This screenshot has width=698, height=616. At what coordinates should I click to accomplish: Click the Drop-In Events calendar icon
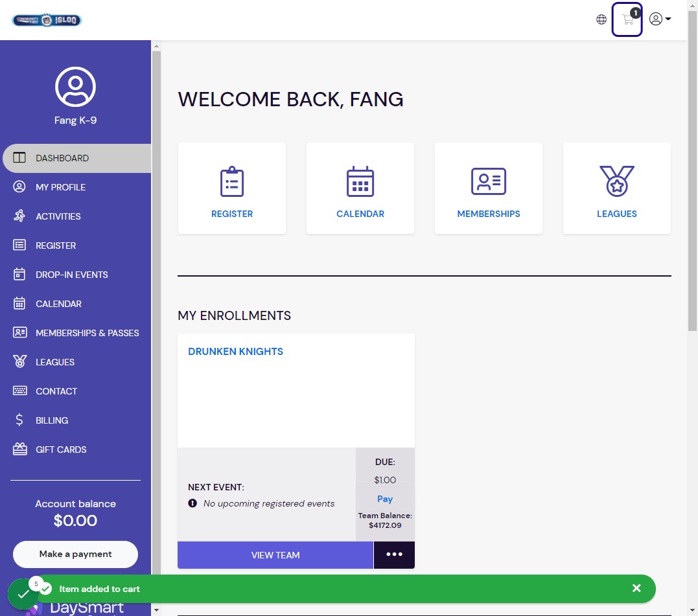[19, 275]
